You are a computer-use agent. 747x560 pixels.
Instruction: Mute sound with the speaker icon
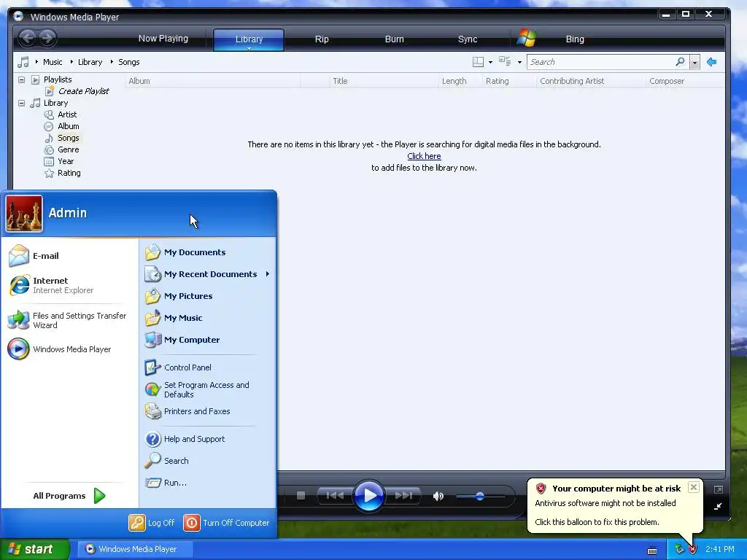tap(438, 496)
